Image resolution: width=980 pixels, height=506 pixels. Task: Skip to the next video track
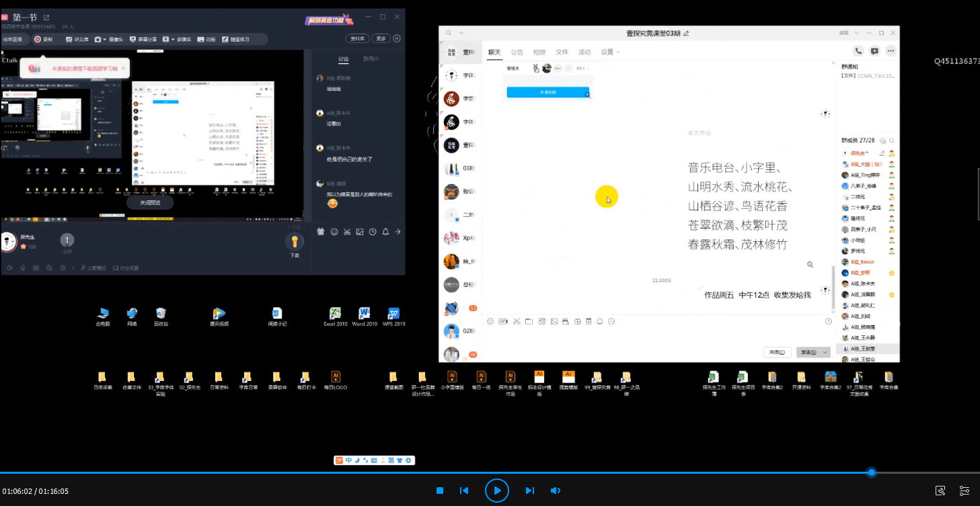[529, 491]
